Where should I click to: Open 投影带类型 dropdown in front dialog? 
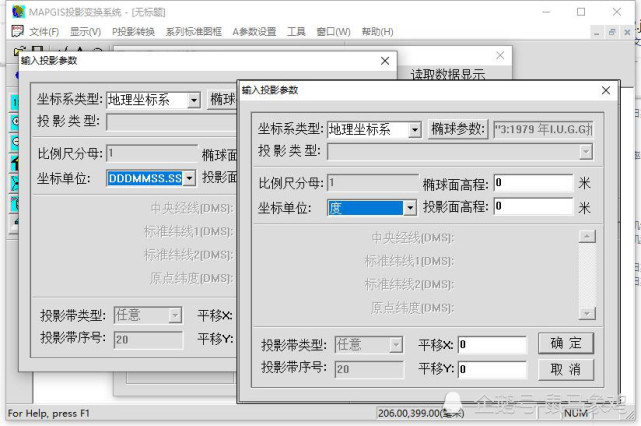[395, 345]
